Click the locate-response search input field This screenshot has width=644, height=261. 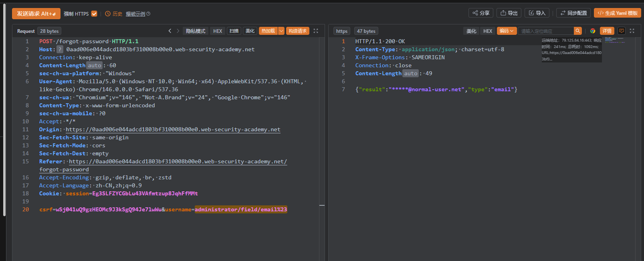click(545, 31)
